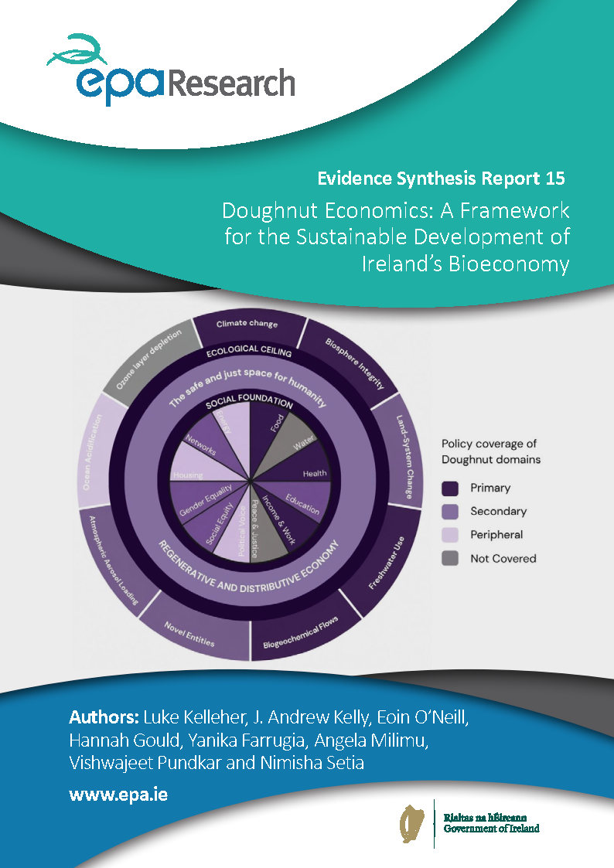Click the EPA Research logo

(x=171, y=70)
